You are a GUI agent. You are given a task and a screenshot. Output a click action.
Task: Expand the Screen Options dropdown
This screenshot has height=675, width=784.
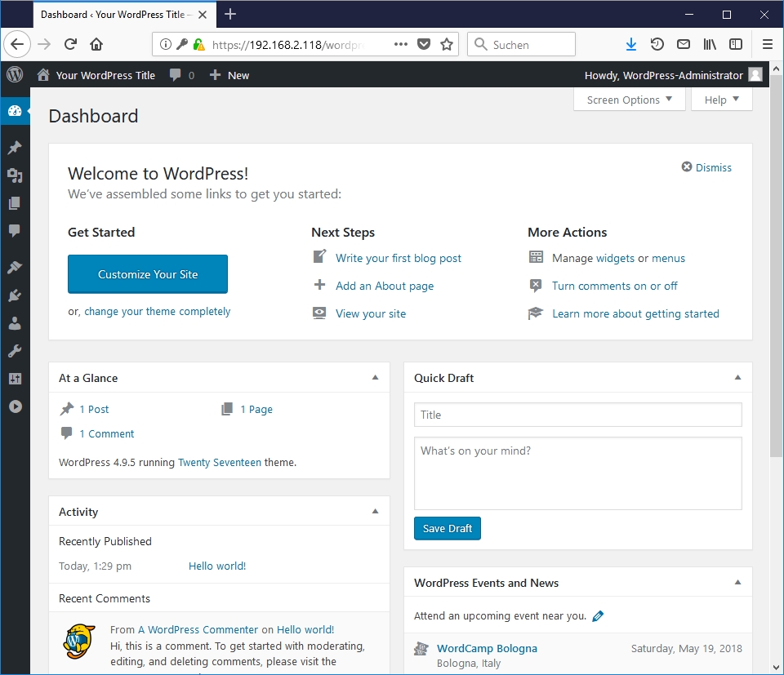pyautogui.click(x=629, y=100)
